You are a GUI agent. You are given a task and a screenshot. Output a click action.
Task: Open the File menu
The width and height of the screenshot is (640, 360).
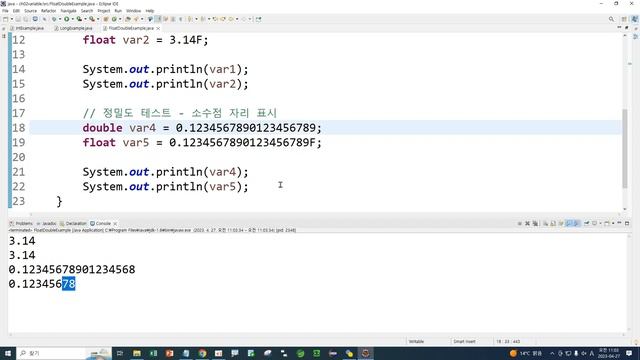pos(5,11)
